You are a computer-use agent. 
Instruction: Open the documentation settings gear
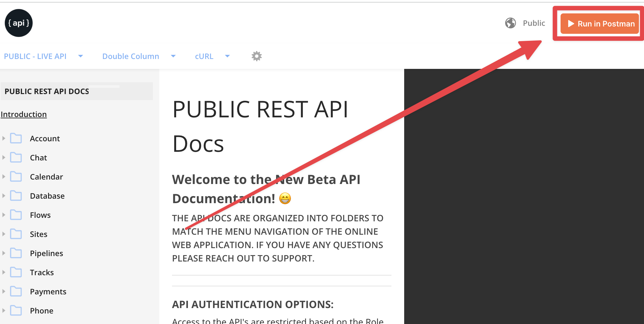256,56
